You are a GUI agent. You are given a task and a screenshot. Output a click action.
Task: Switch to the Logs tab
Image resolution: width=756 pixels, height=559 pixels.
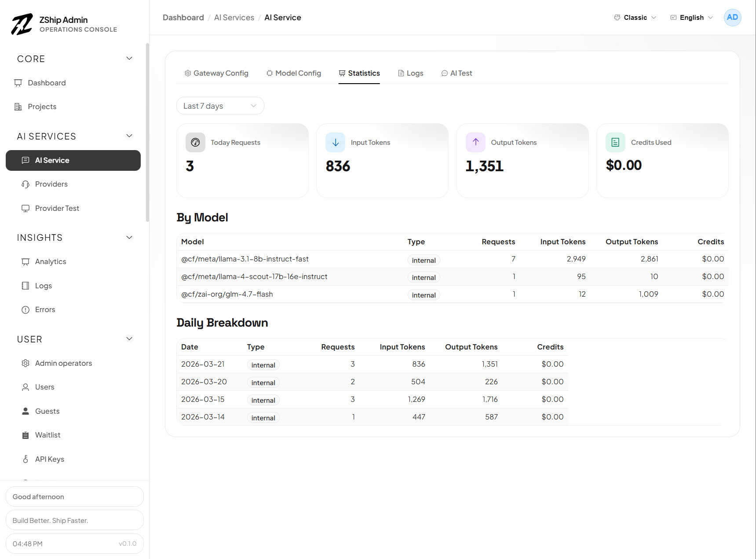[410, 73]
